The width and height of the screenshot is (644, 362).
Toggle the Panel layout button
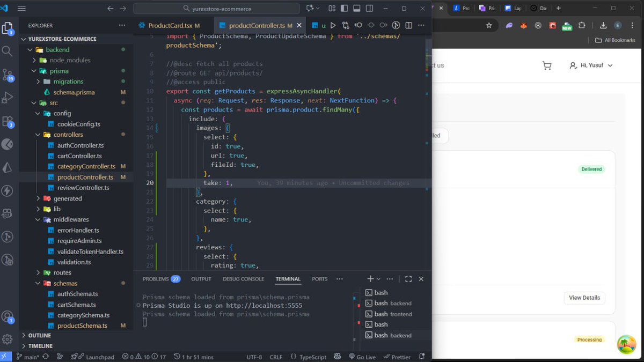click(x=357, y=9)
